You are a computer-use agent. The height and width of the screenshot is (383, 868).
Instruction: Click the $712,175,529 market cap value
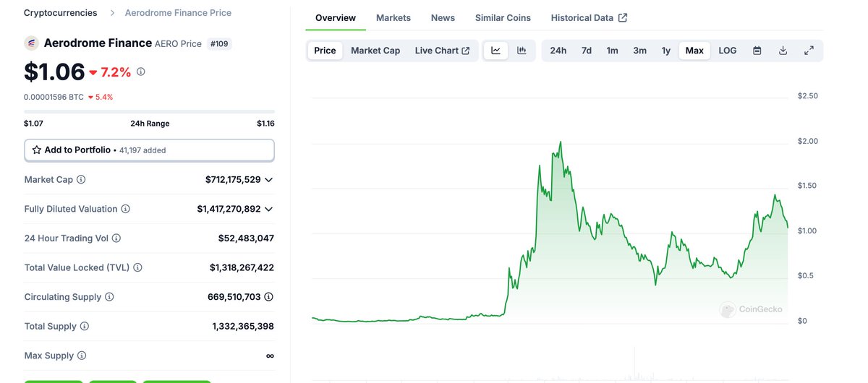[x=233, y=179]
